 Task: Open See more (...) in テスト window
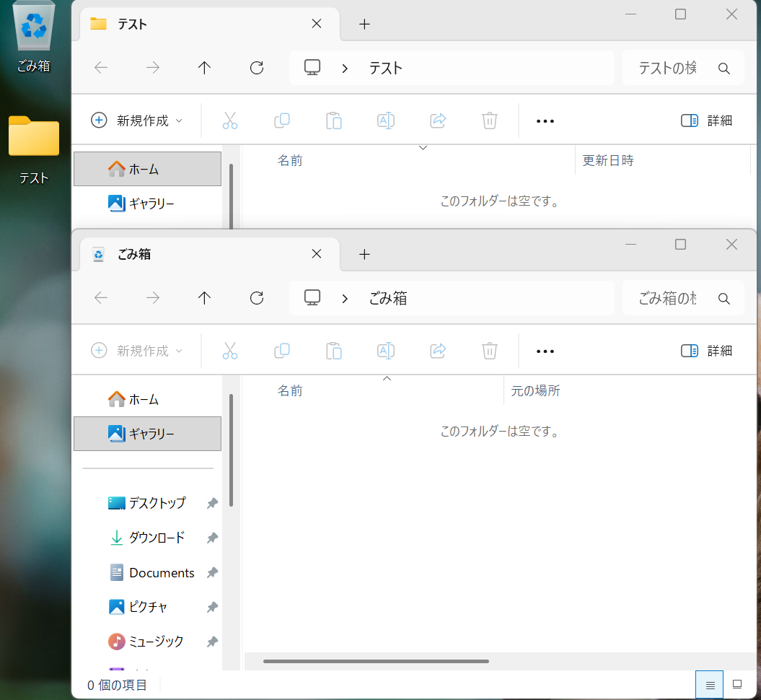545,121
